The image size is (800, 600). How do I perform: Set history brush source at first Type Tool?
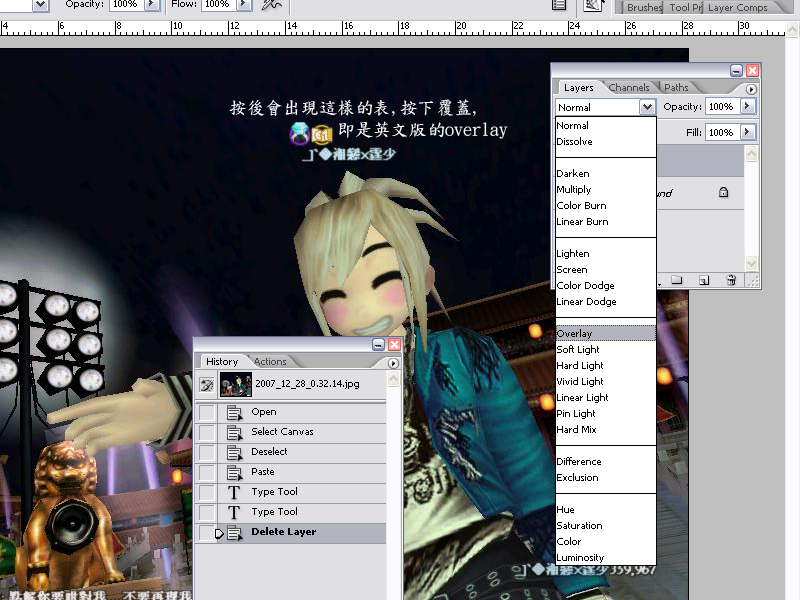click(207, 492)
